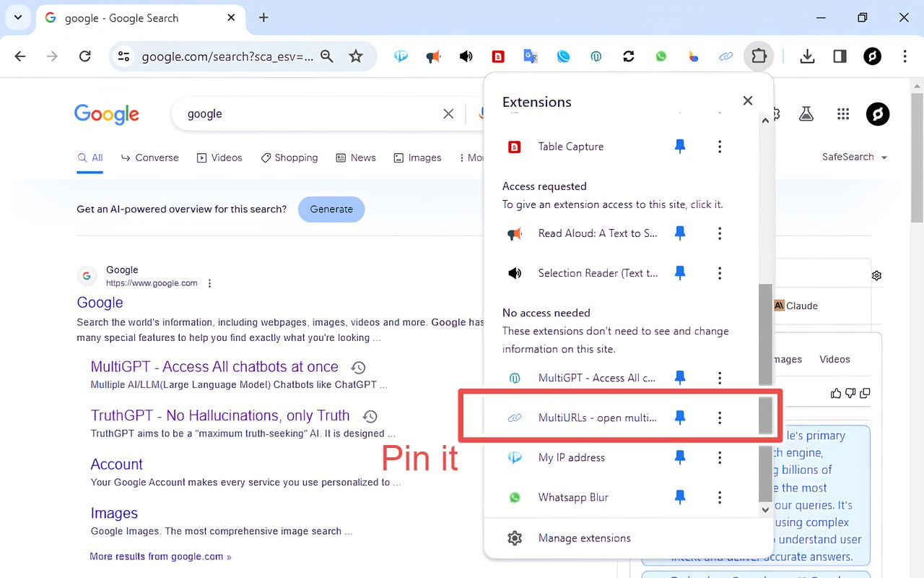The height and width of the screenshot is (578, 924).
Task: Switch to Shopping search tab
Action: pyautogui.click(x=289, y=158)
